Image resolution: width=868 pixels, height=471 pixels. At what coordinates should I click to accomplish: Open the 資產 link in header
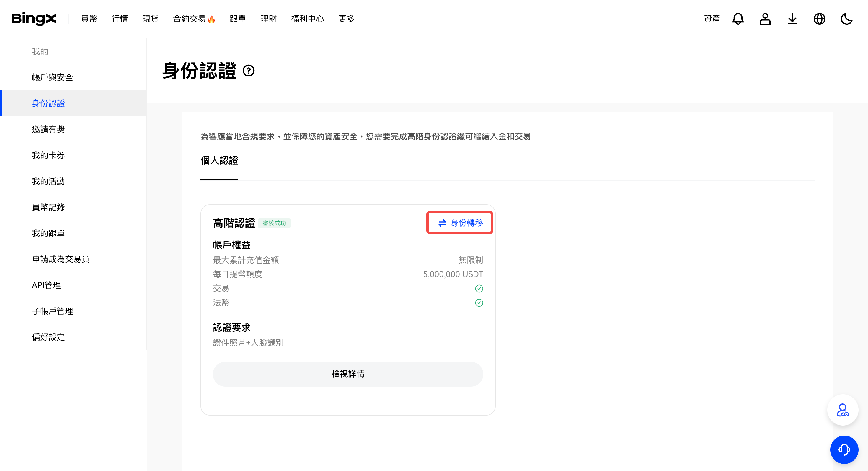tap(712, 19)
